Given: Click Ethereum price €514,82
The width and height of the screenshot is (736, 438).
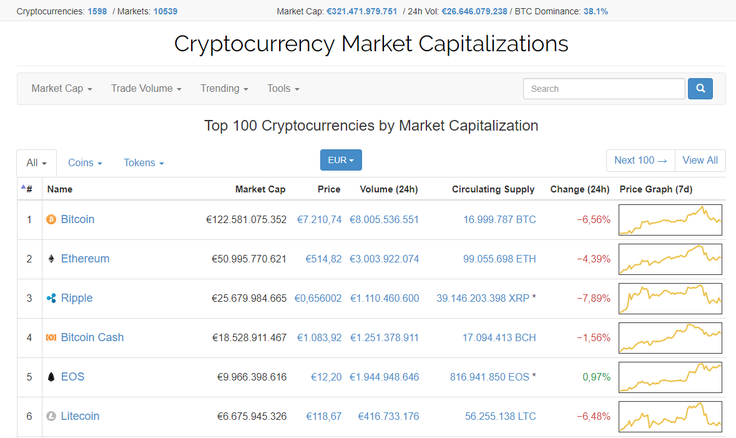Looking at the screenshot, I should pos(323,259).
